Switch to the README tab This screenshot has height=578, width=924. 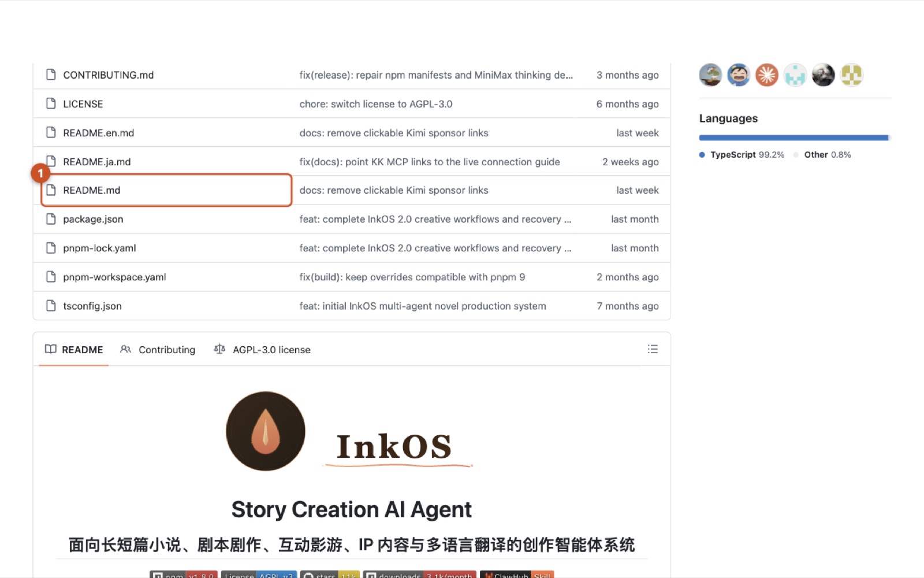pos(74,350)
